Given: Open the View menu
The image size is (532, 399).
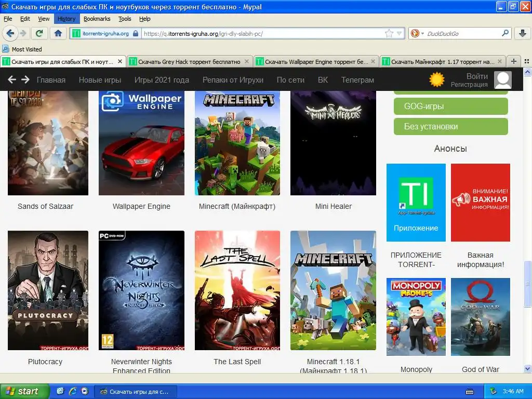Looking at the screenshot, I should click(44, 19).
